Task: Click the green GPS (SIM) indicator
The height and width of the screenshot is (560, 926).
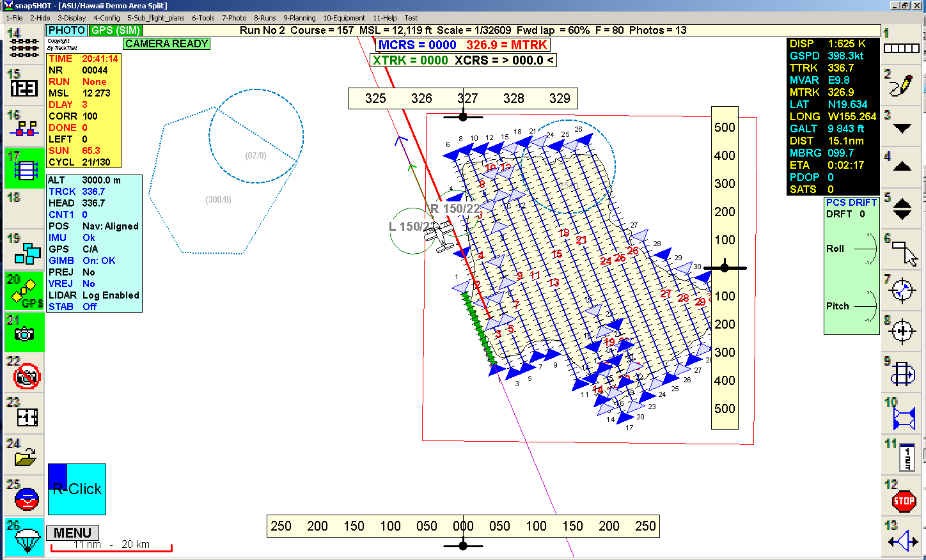Action: point(115,30)
